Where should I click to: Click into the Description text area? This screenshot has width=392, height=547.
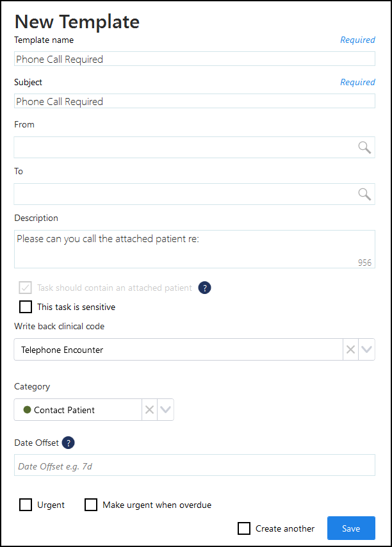point(195,249)
